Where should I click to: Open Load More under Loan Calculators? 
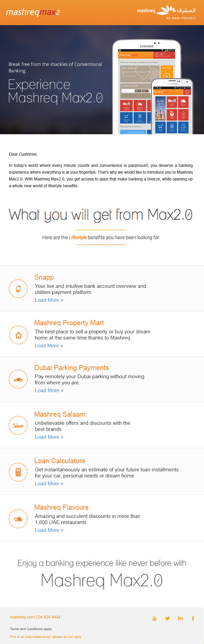point(49,484)
